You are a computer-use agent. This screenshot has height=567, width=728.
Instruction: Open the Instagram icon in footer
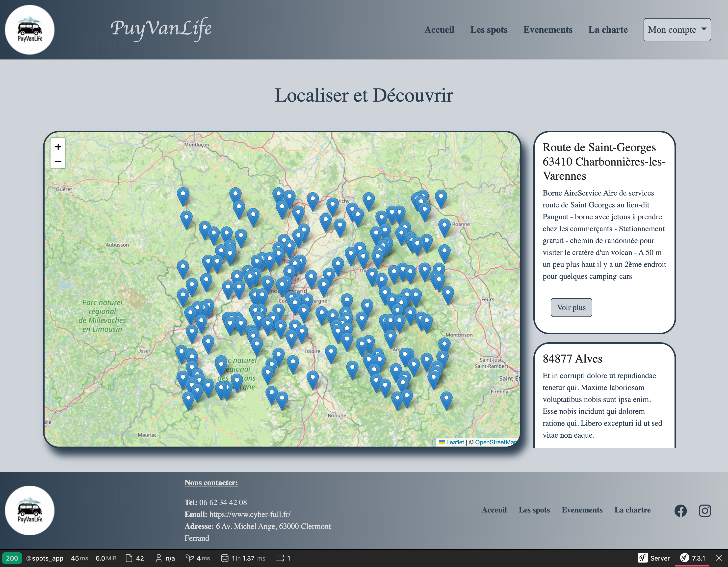click(x=705, y=511)
